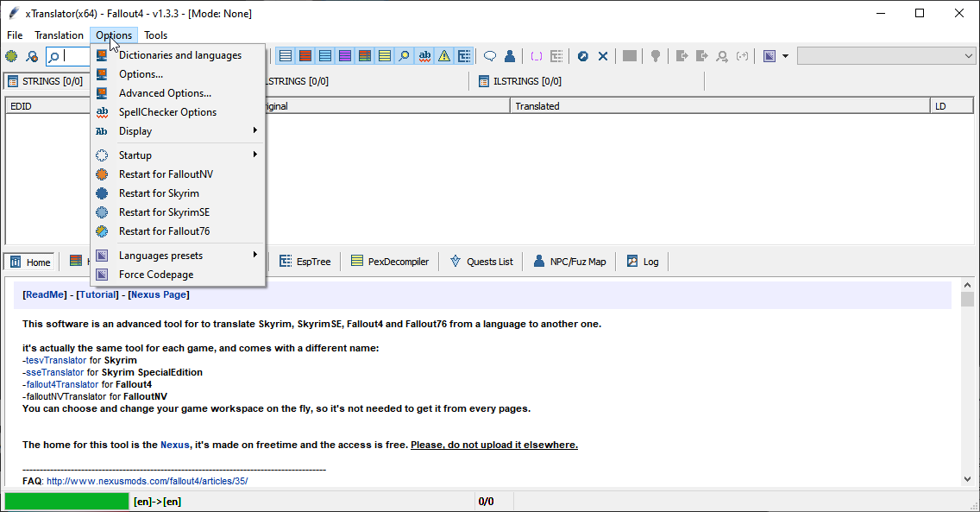Click the magnifier with arrow search icon
Image resolution: width=980 pixels, height=512 pixels.
[722, 56]
